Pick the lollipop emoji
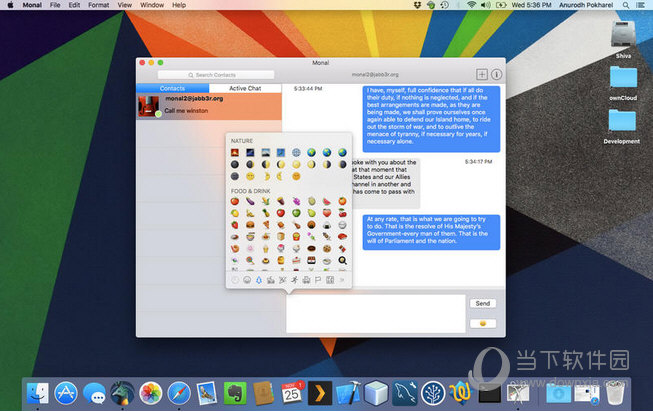This screenshot has height=412, width=653. (x=250, y=260)
